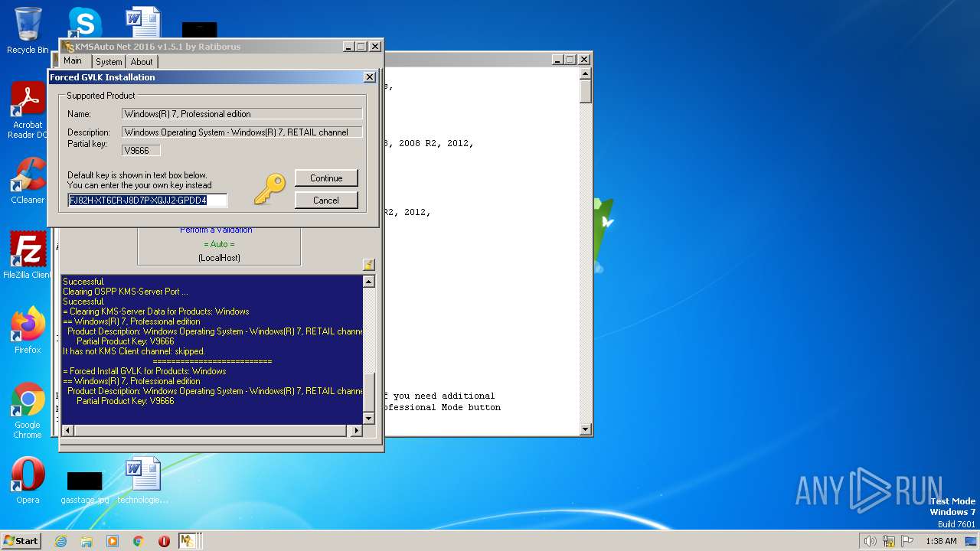980x551 pixels.
Task: Click the log panel scroll down arrow
Action: click(369, 418)
